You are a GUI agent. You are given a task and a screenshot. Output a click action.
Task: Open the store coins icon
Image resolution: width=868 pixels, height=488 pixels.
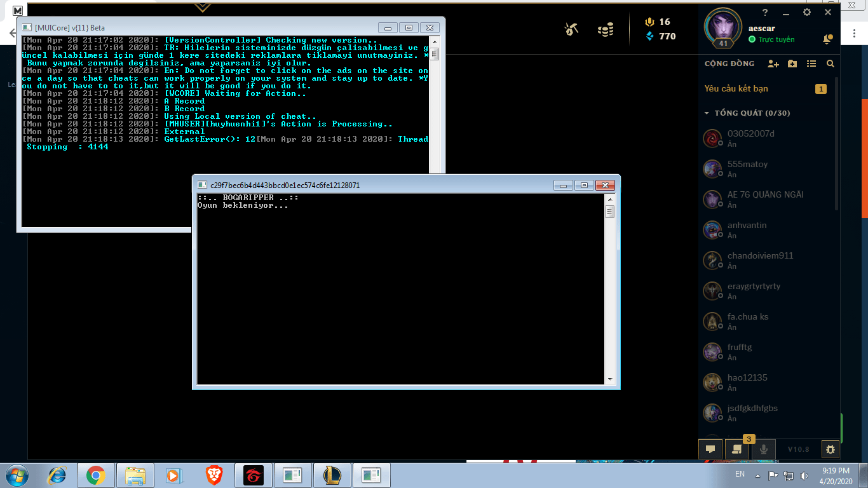tap(606, 29)
